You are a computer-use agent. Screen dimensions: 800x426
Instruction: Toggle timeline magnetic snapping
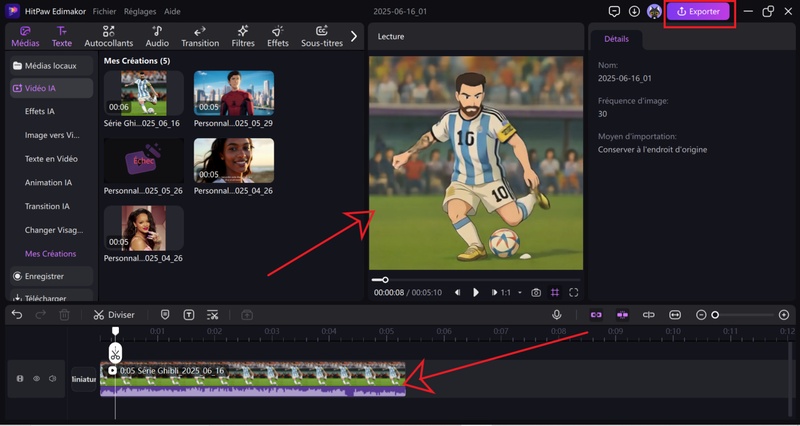[x=622, y=315]
